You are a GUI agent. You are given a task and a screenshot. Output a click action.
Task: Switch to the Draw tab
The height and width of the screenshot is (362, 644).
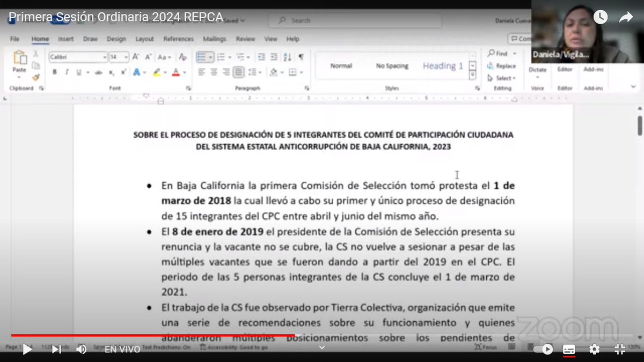pos(90,39)
